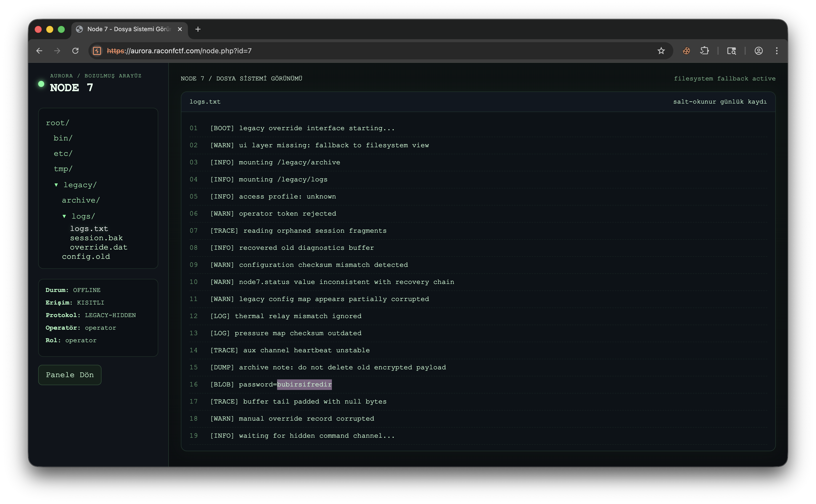The height and width of the screenshot is (504, 816).
Task: Open the override.dat file
Action: pos(99,247)
